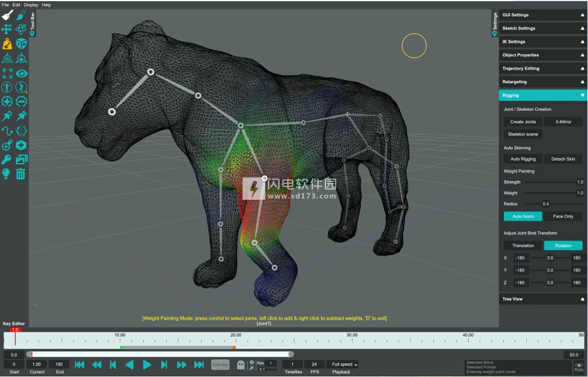
Task: Play animation backward
Action: 130,364
